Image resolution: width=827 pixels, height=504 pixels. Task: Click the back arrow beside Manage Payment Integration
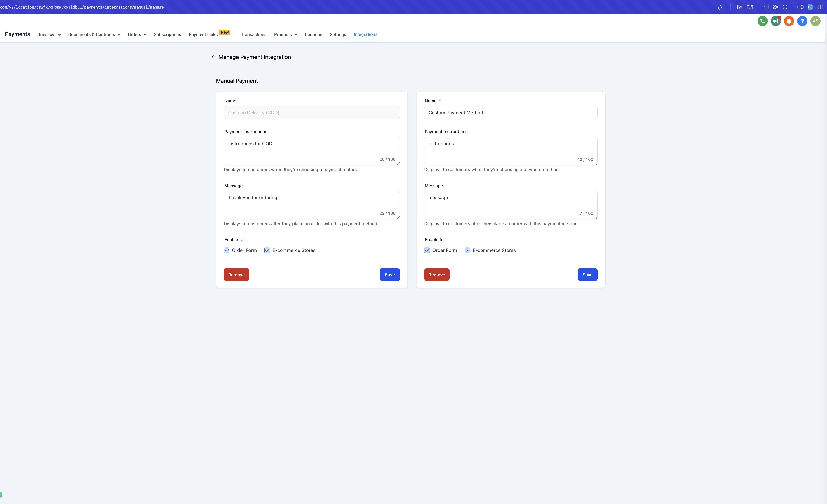pos(213,57)
